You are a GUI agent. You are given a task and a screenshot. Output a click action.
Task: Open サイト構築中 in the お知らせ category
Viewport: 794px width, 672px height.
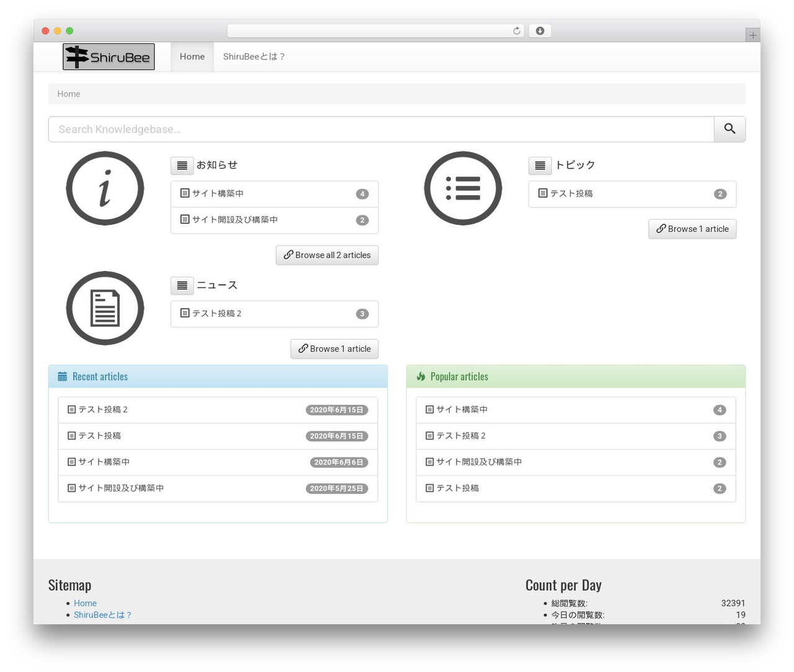point(274,194)
